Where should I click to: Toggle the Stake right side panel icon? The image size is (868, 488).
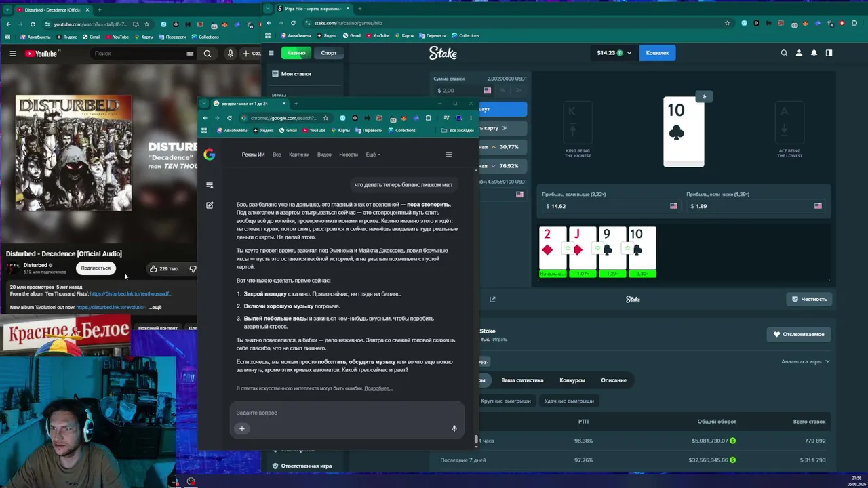click(x=829, y=53)
